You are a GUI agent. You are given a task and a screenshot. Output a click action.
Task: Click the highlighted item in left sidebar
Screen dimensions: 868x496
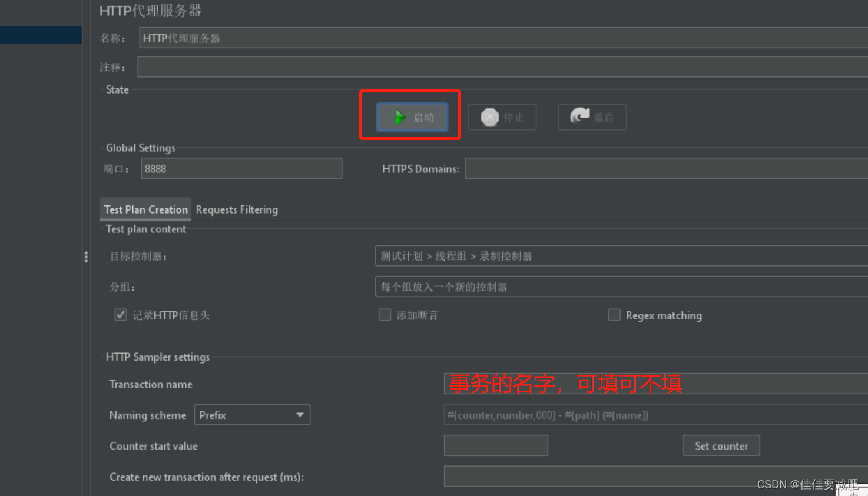(x=41, y=35)
